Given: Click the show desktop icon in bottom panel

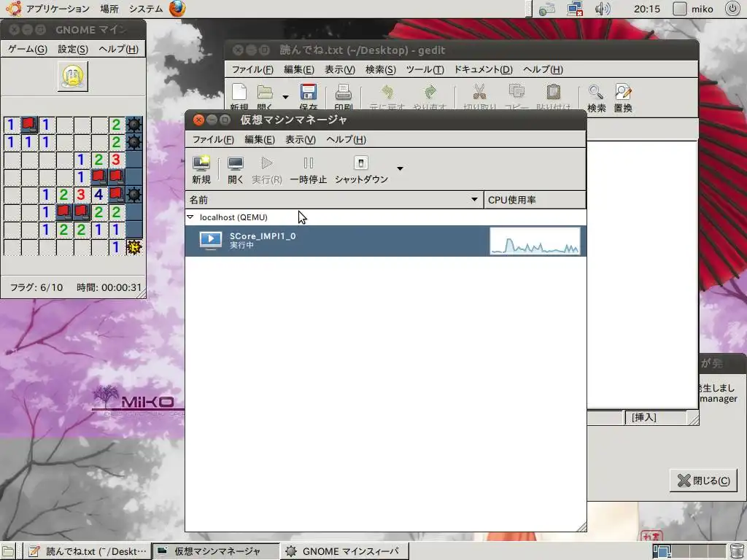Looking at the screenshot, I should coord(9,551).
